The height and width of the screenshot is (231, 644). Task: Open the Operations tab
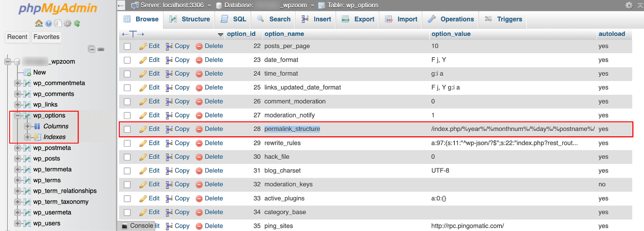451,19
